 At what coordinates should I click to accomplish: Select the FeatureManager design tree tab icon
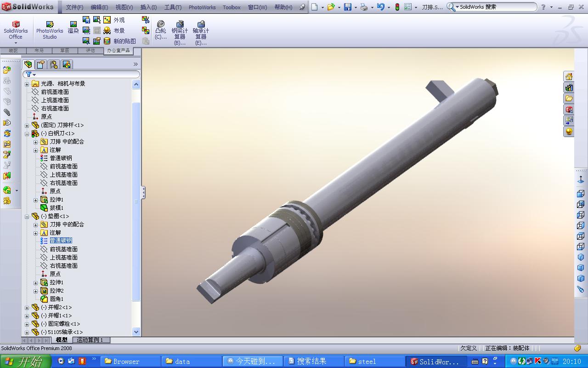[28, 64]
